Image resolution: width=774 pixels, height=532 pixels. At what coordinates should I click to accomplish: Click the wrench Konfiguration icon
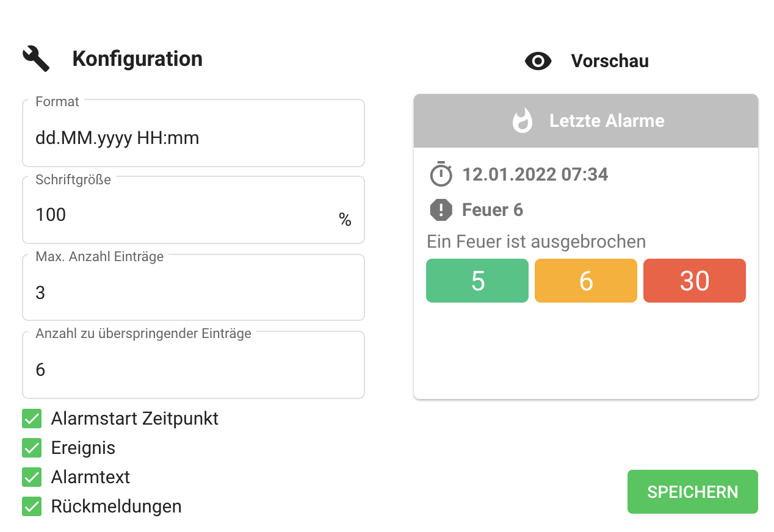pos(36,59)
